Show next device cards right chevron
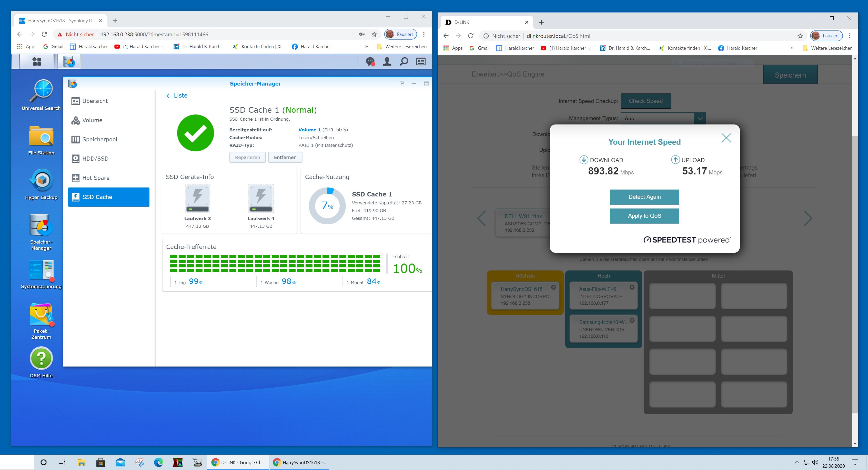The image size is (868, 470). click(808, 218)
